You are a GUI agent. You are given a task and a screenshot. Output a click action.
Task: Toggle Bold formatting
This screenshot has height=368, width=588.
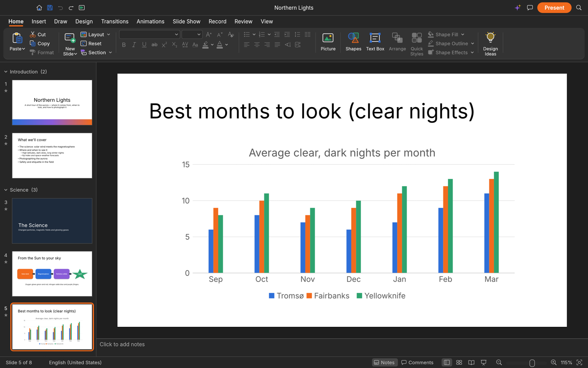click(124, 45)
